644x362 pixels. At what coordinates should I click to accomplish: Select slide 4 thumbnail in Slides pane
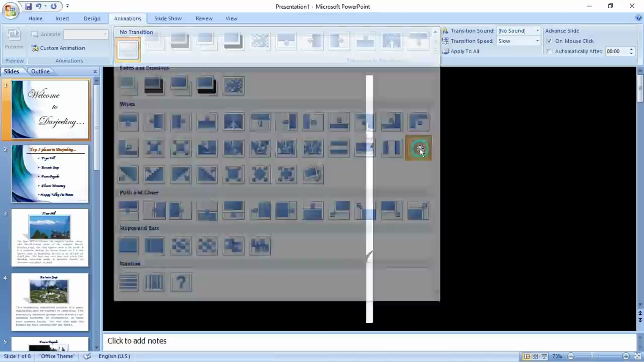(x=50, y=302)
